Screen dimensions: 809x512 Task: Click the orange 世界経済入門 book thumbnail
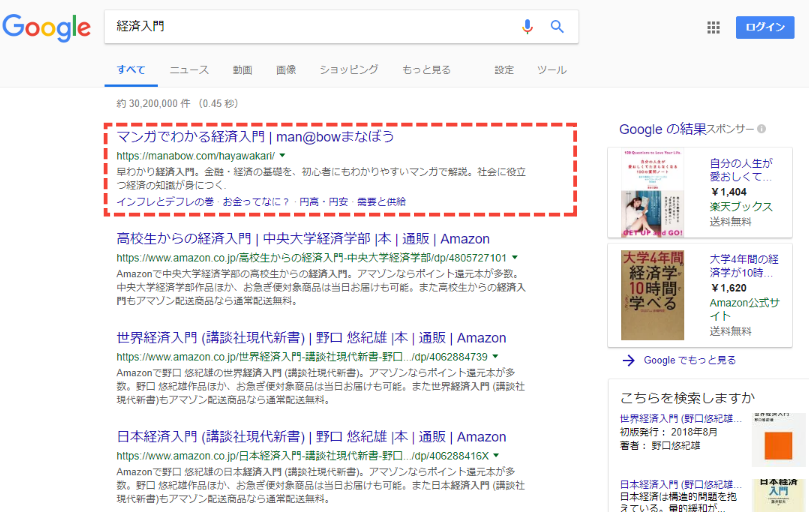tap(778, 440)
